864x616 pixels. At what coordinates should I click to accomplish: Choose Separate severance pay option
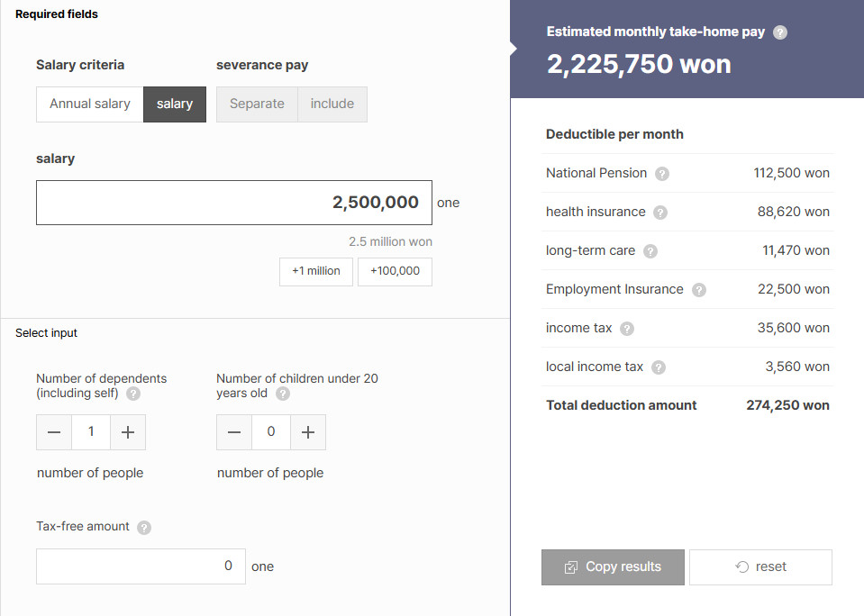coord(257,104)
